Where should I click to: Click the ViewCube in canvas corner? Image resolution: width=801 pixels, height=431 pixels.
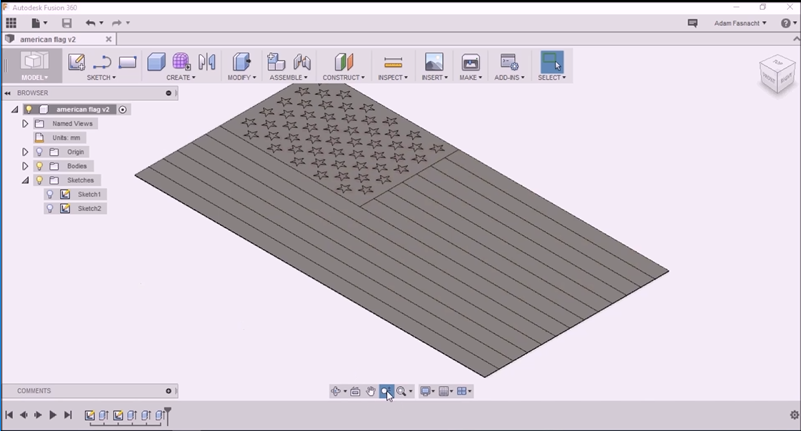click(x=777, y=74)
